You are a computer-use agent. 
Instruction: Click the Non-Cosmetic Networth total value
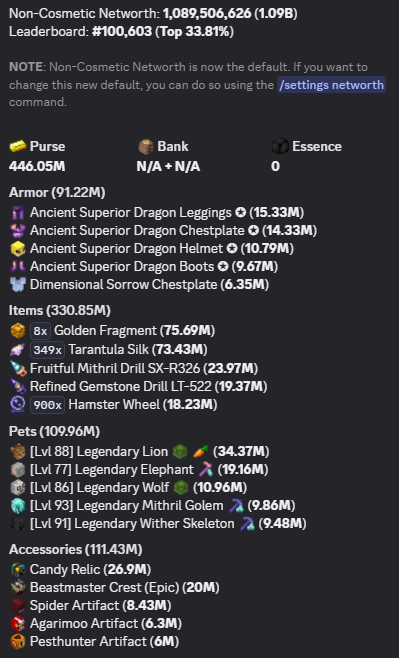tap(230, 14)
